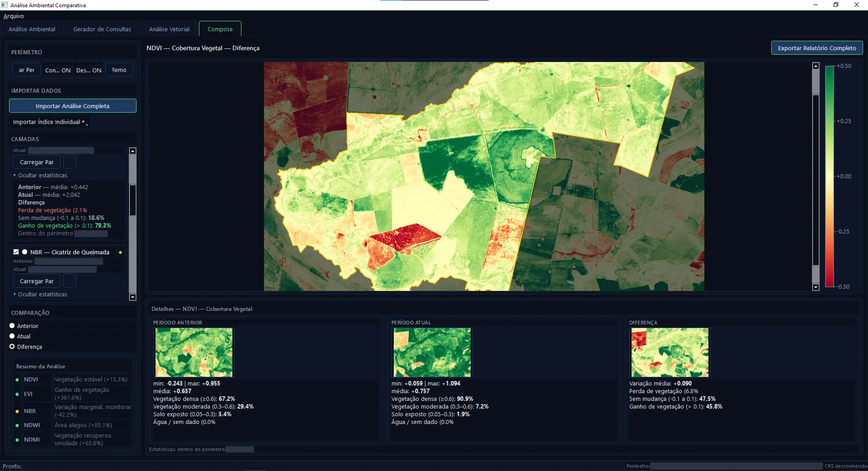The height and width of the screenshot is (471, 868).
Task: Click the NDVI color scale gradient bar
Action: [830, 176]
